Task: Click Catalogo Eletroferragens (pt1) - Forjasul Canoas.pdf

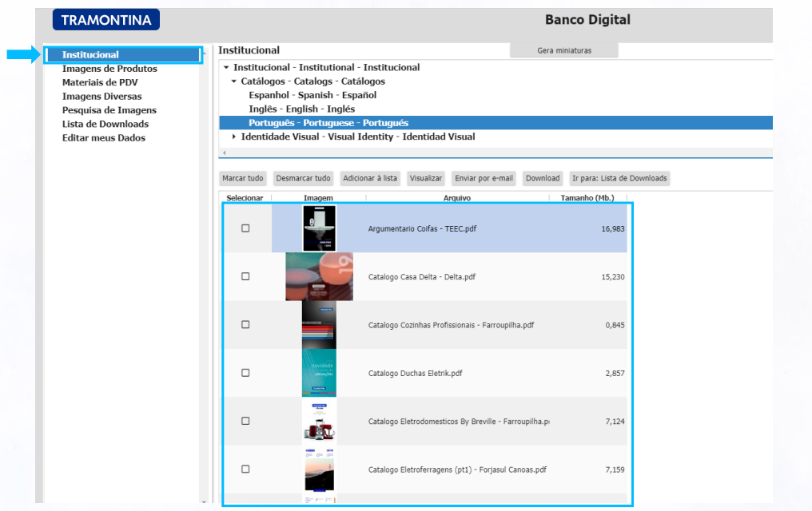Action: point(457,469)
